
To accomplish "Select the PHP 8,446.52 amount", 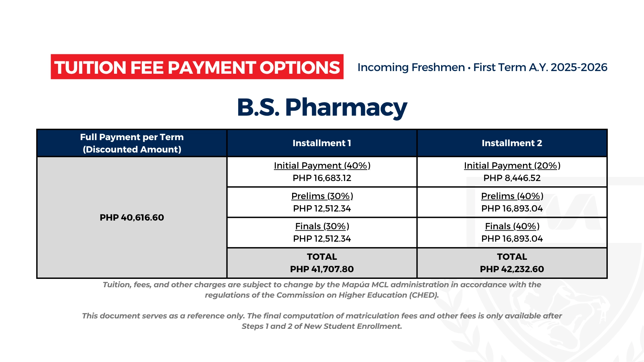I will point(512,178).
